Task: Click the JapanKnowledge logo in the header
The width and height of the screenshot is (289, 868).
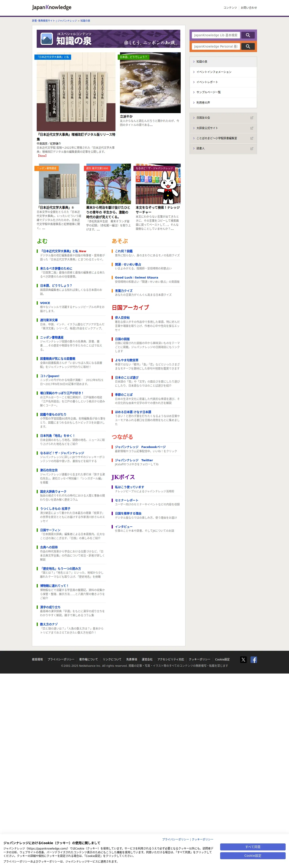Action: pyautogui.click(x=52, y=7)
